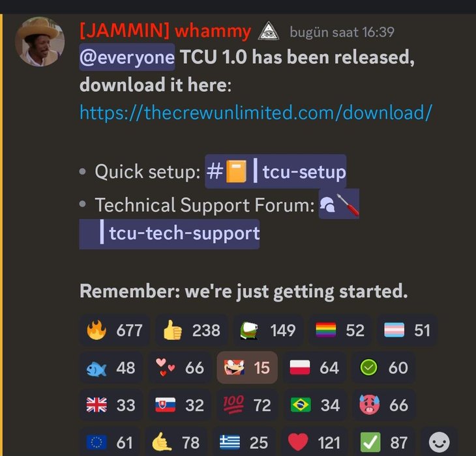Click the fire emoji reaction with 677
The width and height of the screenshot is (476, 456).
(115, 330)
